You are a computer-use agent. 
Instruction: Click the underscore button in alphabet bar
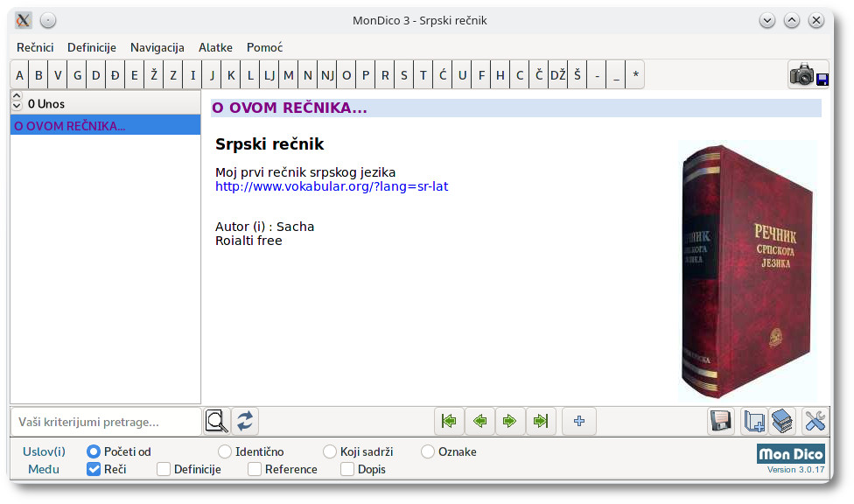pyautogui.click(x=616, y=74)
